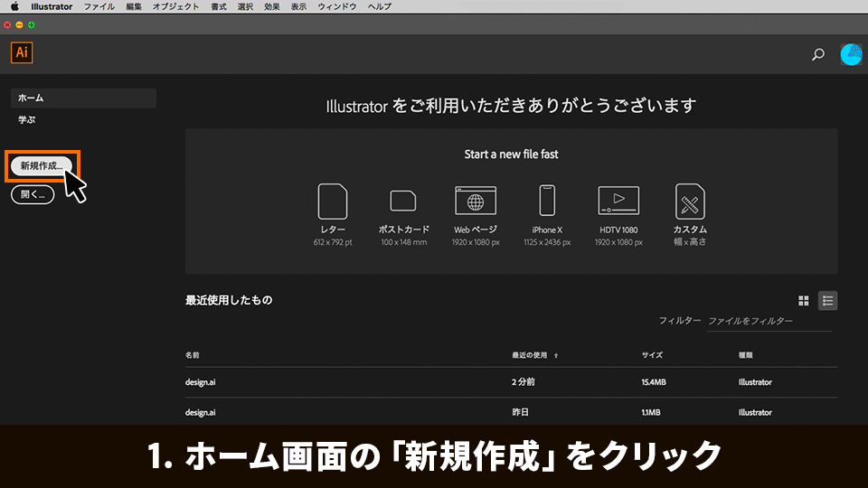Open the ウィンドウ menu
868x488 pixels.
336,6
